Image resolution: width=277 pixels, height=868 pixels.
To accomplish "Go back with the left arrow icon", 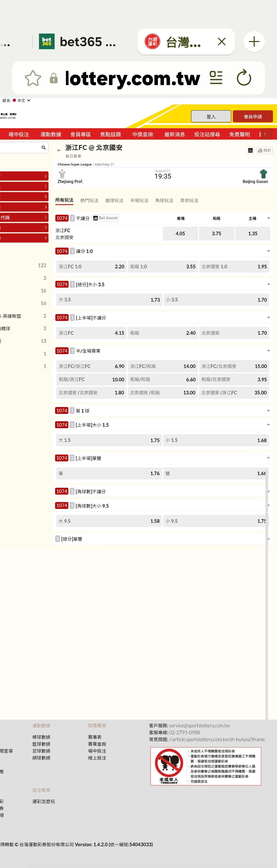I will (60, 151).
